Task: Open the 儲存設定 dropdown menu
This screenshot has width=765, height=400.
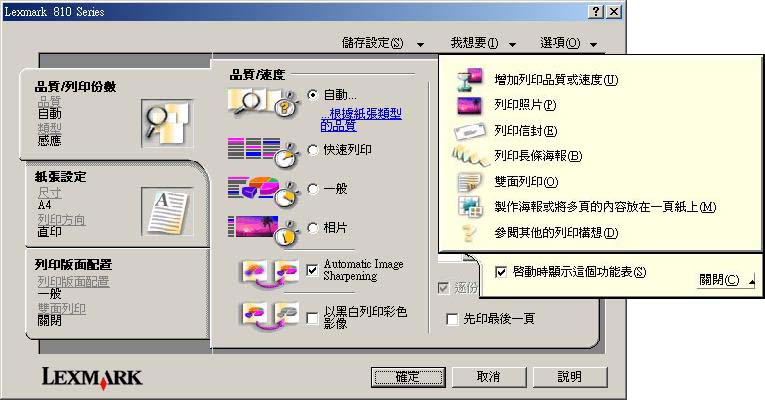Action: click(382, 43)
